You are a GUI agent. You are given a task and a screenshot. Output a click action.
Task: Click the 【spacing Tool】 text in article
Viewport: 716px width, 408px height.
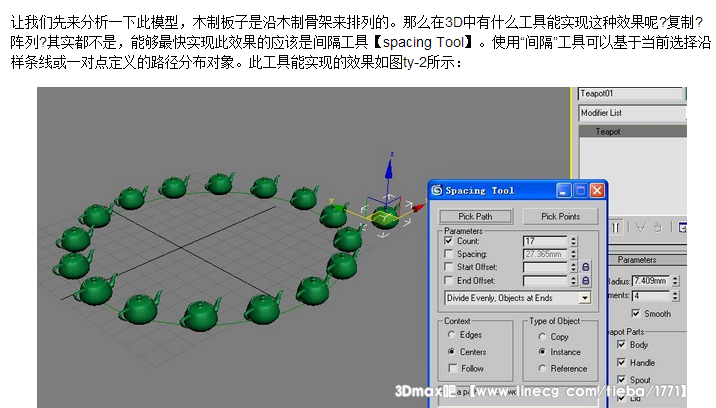coord(424,42)
